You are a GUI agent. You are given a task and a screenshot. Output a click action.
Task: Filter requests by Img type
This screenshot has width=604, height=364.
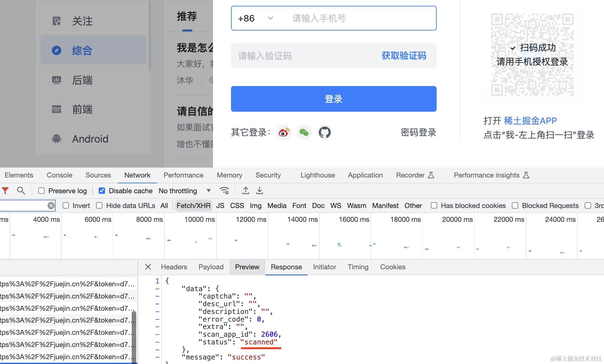256,205
